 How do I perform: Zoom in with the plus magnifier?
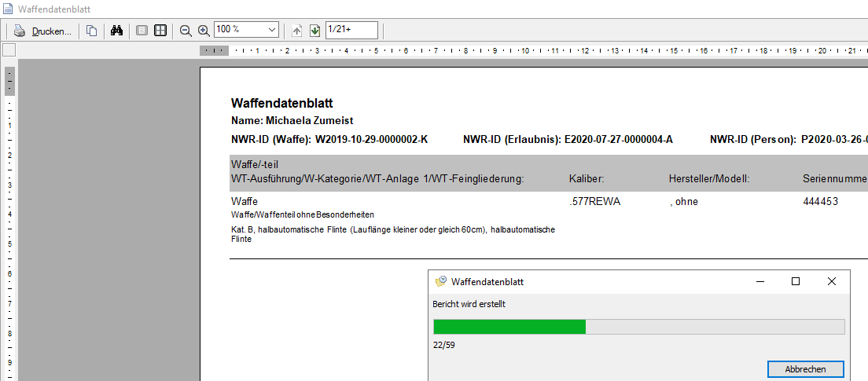204,31
